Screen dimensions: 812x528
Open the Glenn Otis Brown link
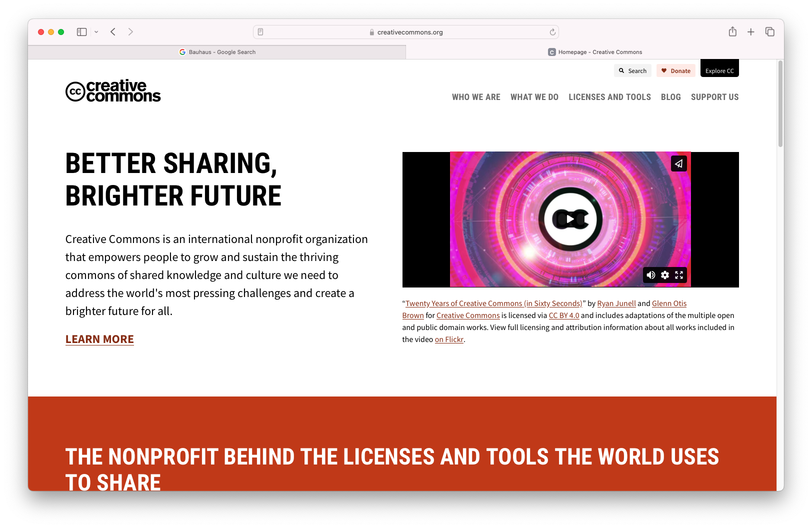pyautogui.click(x=669, y=303)
